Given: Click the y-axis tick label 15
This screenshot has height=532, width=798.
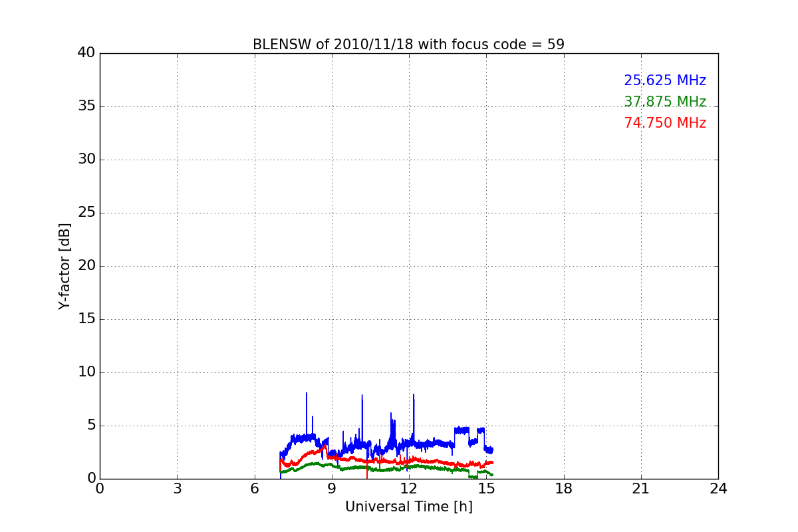Looking at the screenshot, I should tap(86, 319).
